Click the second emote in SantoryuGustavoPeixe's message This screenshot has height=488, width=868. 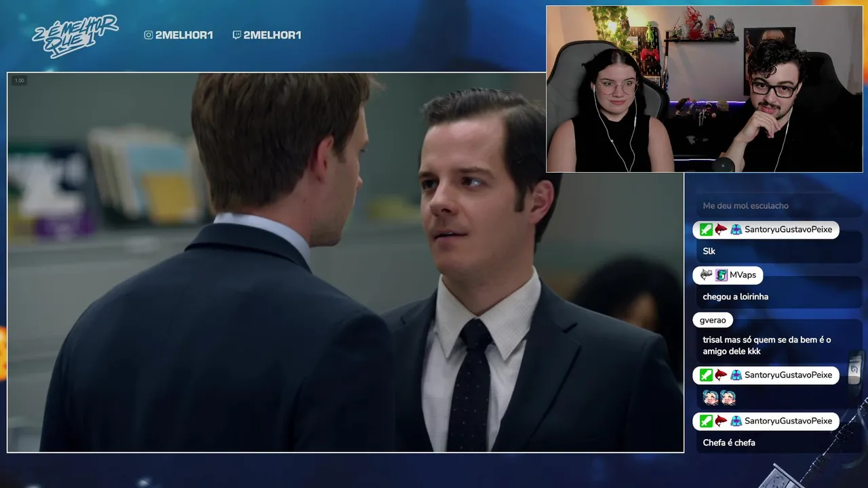click(x=728, y=398)
